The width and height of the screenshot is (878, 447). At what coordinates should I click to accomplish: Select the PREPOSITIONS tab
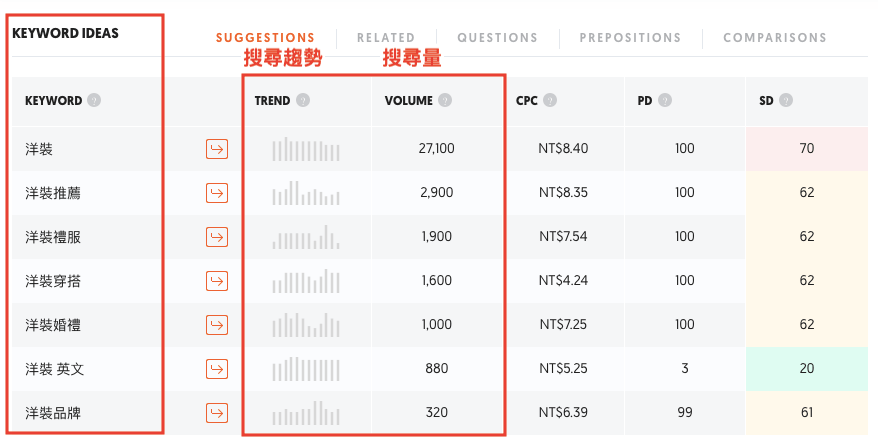(x=630, y=38)
